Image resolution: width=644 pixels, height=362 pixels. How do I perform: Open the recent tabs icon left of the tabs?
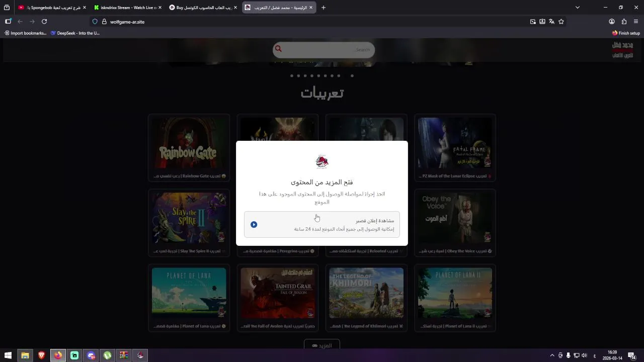[7, 8]
